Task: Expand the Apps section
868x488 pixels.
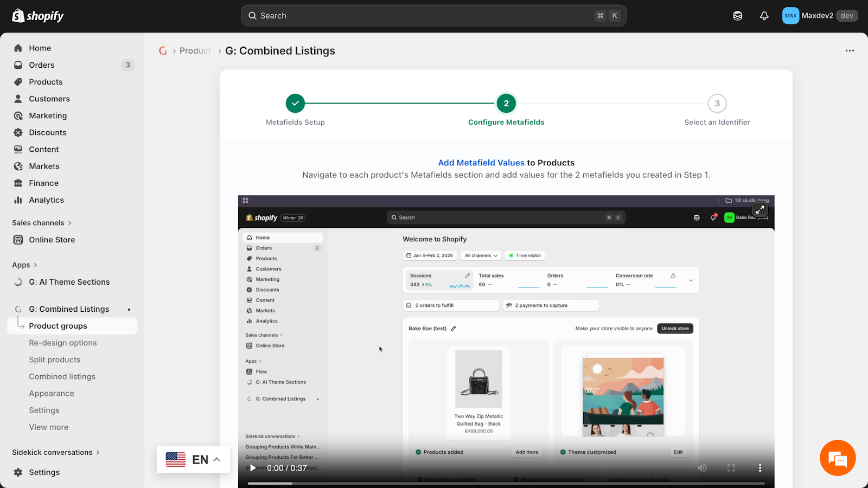Action: pyautogui.click(x=25, y=265)
